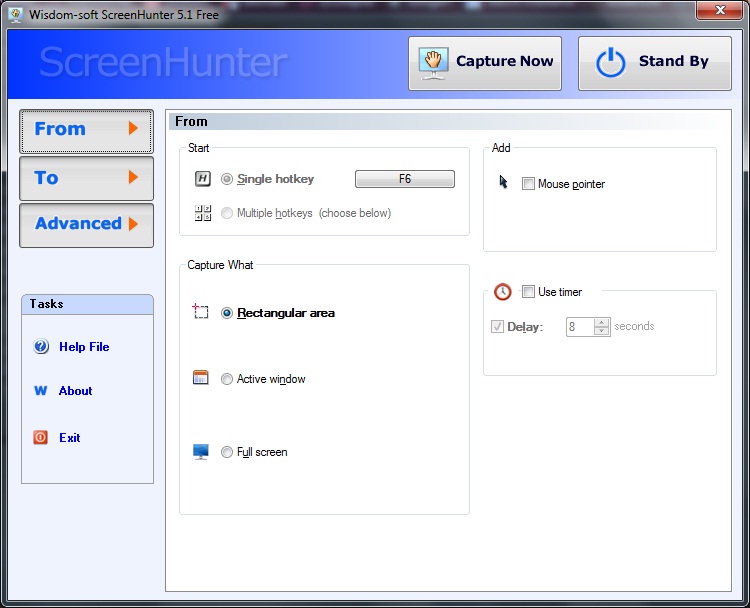This screenshot has height=608, width=750.
Task: Choose the Full screen capture option
Action: click(227, 452)
